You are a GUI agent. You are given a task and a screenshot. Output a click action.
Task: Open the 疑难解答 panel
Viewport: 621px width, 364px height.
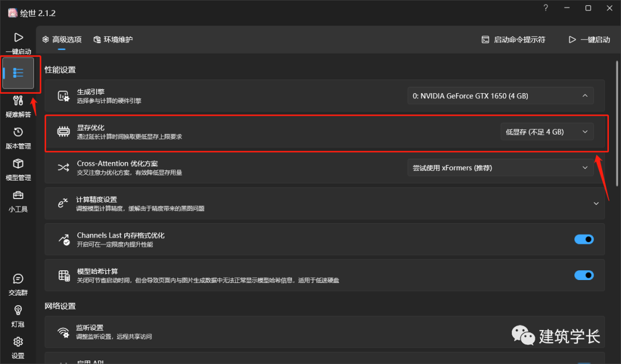[18, 106]
